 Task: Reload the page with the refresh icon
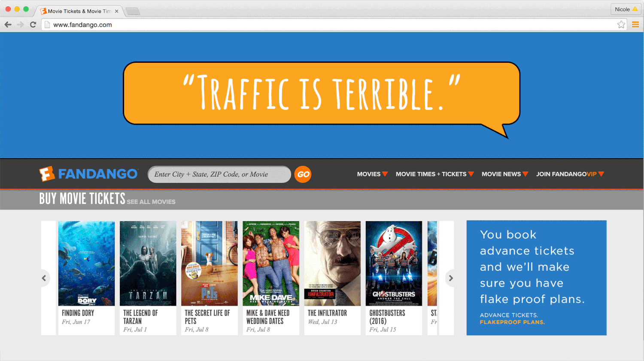[33, 24]
